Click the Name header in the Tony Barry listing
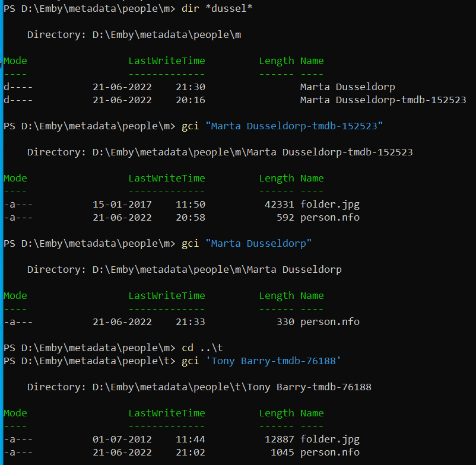This screenshot has width=476, height=465. tap(312, 413)
